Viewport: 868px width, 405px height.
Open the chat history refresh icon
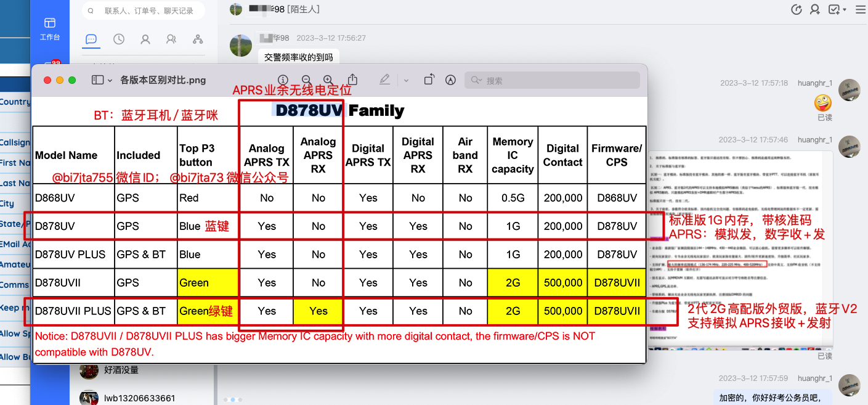point(796,9)
